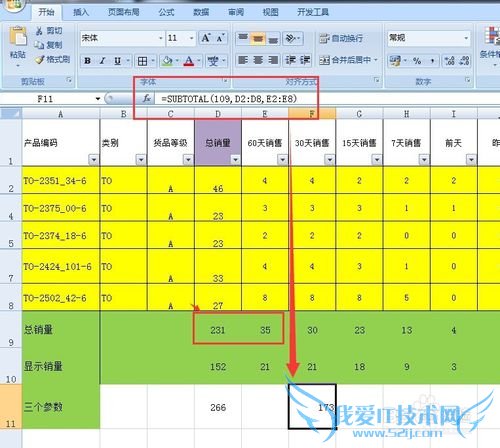Apply percent style
The width and height of the screenshot is (500, 448).
click(417, 61)
